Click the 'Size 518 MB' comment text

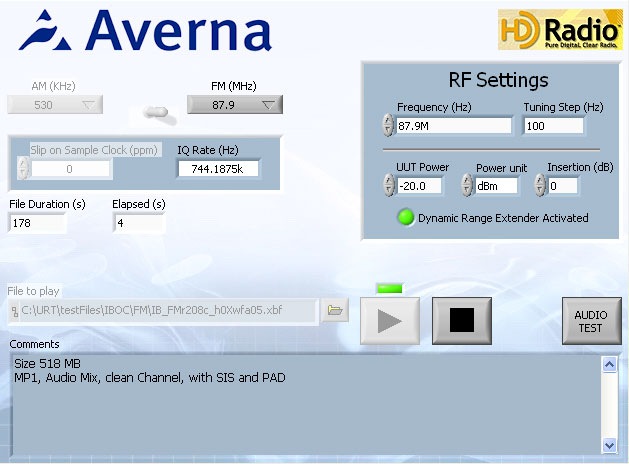(47, 363)
